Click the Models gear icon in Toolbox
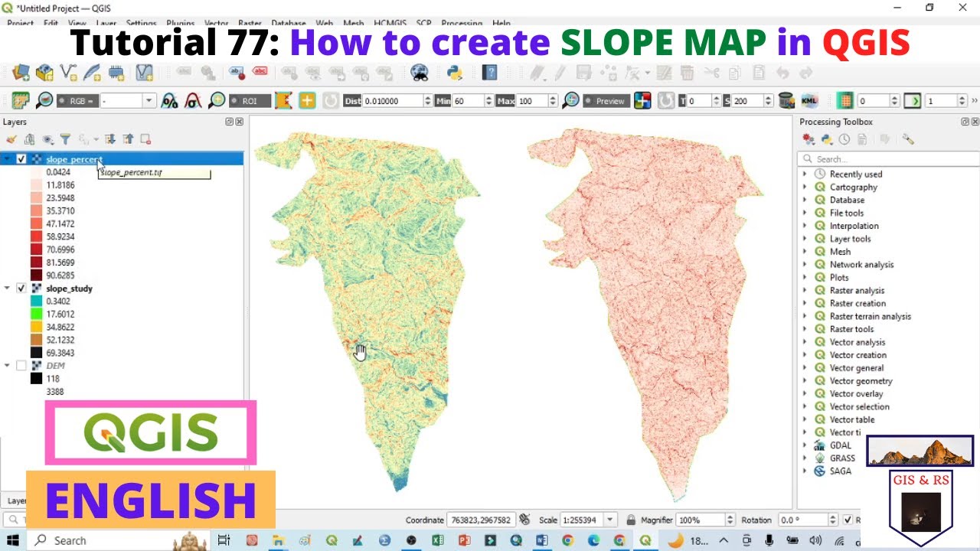This screenshot has height=551, width=980. tap(808, 139)
